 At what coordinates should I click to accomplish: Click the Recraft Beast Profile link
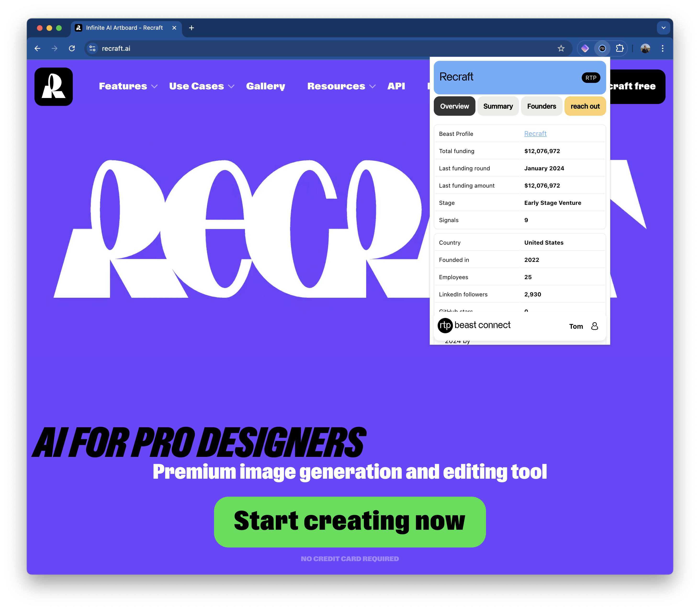pyautogui.click(x=535, y=133)
